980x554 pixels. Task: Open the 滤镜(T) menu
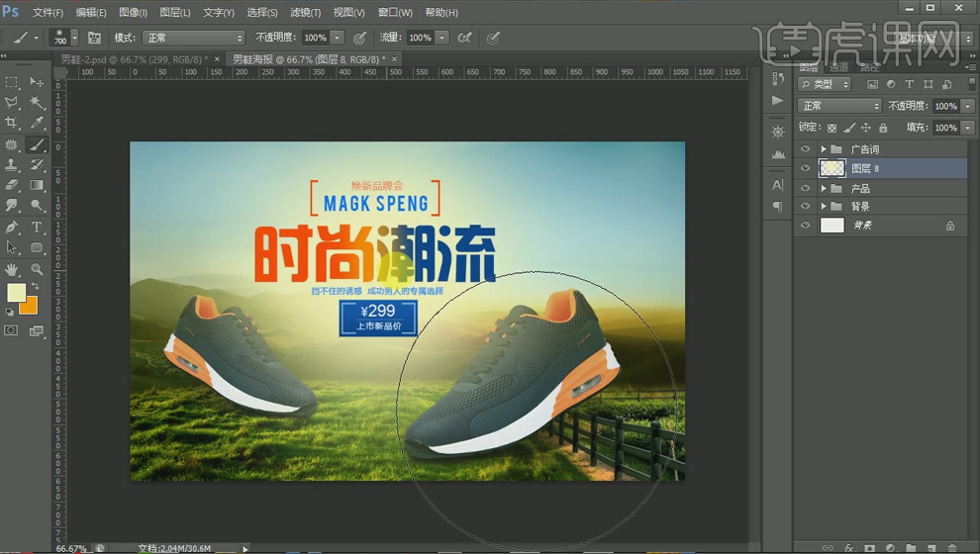(x=305, y=13)
